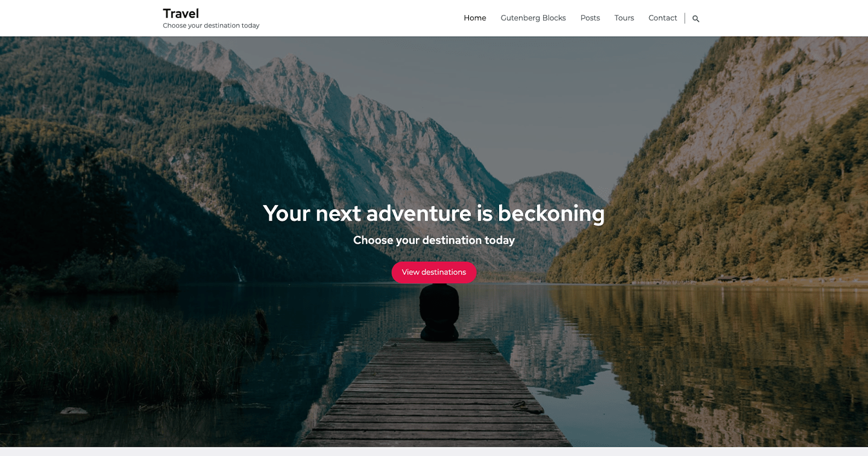Click the header tagline under Travel
Screen dimensions: 868x456
[211, 26]
